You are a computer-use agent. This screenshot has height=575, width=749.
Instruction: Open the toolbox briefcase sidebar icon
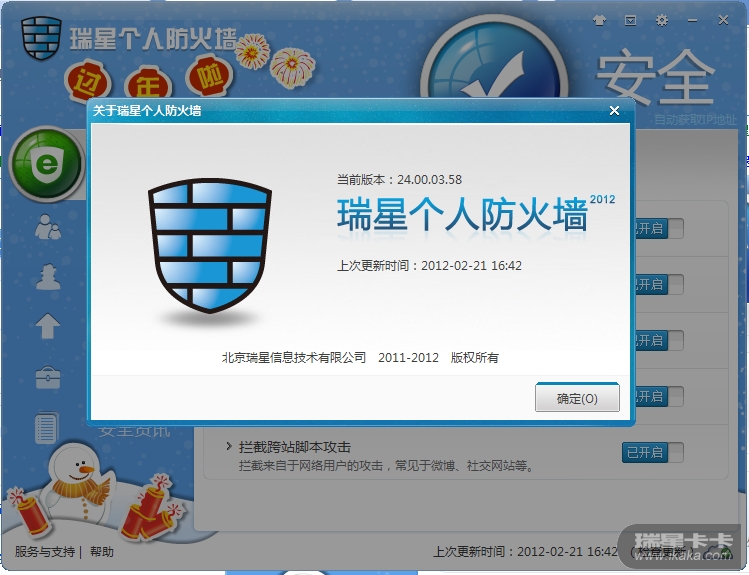pos(48,377)
